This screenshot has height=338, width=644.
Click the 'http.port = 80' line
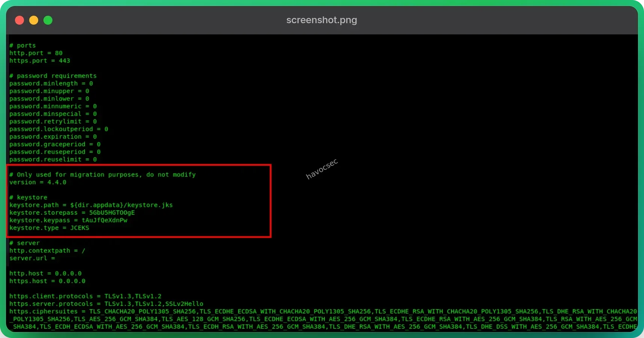[x=36, y=53]
